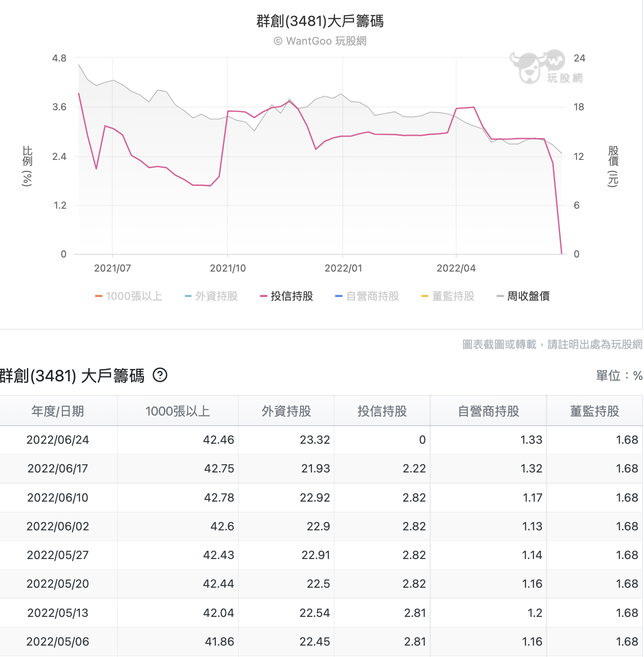
Task: Hide the 投信持股 line series
Action: [x=287, y=296]
